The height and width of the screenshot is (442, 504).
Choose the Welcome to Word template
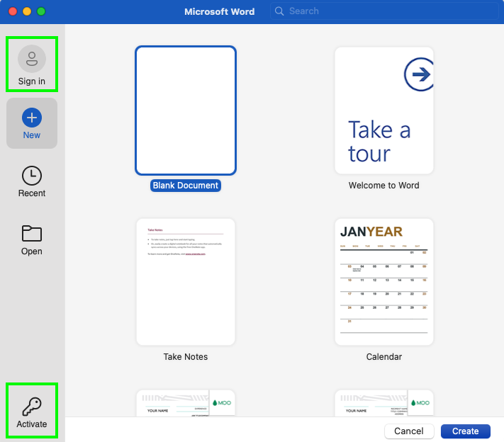click(384, 110)
